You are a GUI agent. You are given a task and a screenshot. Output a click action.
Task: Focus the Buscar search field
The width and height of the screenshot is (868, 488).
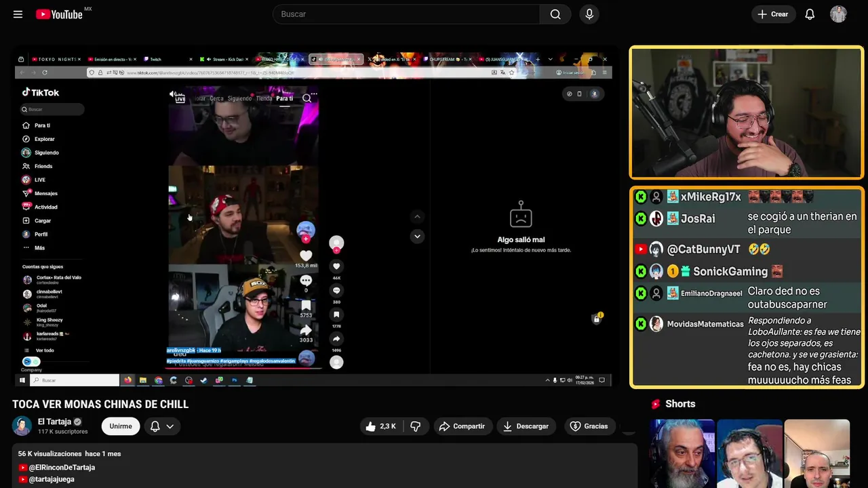pyautogui.click(x=406, y=14)
